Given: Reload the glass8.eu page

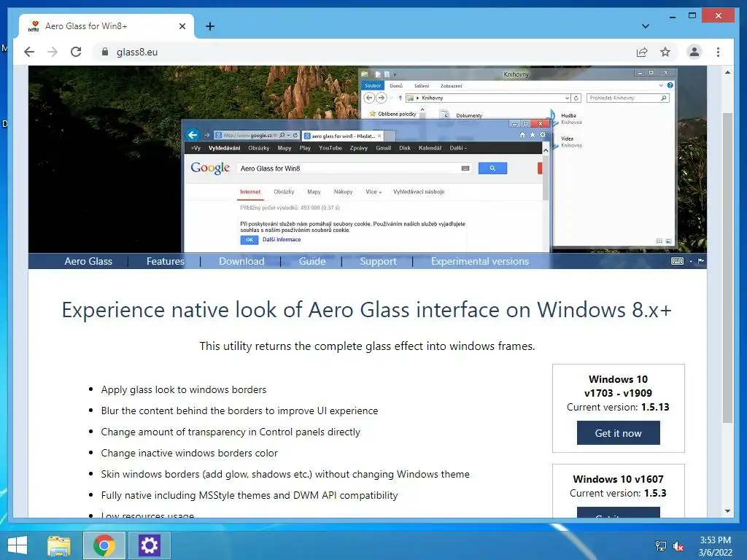Looking at the screenshot, I should (76, 52).
